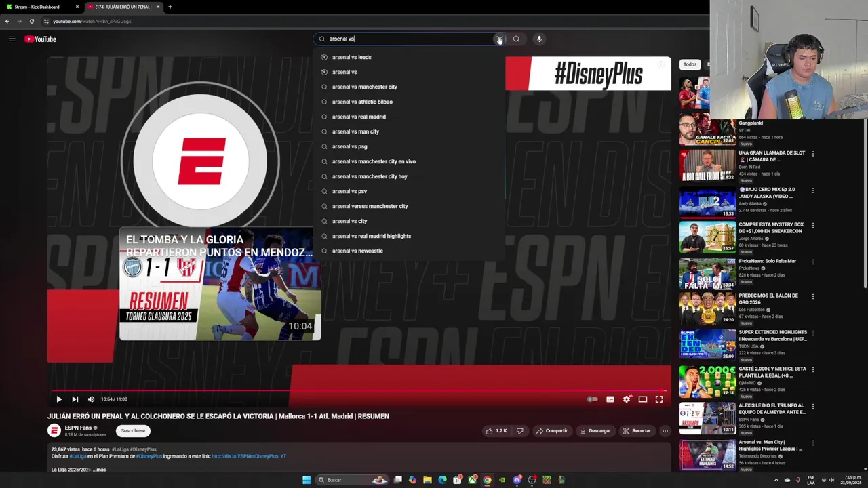Click the taskbar Buscar search box

[353, 480]
